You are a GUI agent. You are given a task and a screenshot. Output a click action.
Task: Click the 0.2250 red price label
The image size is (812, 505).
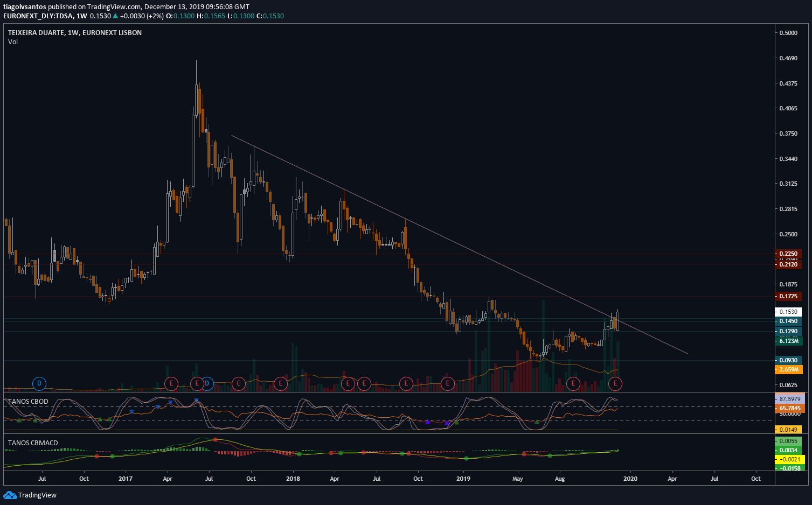coord(788,254)
